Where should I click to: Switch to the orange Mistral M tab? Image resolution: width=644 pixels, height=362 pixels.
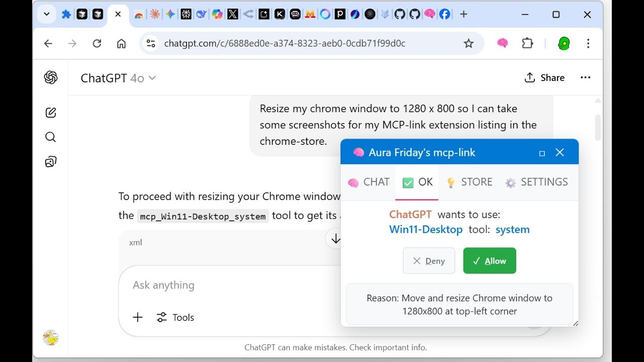point(310,15)
